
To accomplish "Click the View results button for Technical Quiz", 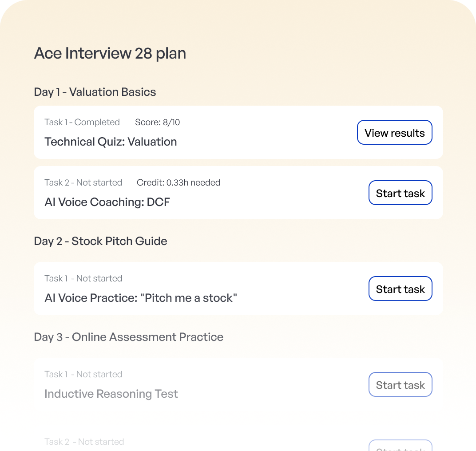I will click(x=394, y=132).
